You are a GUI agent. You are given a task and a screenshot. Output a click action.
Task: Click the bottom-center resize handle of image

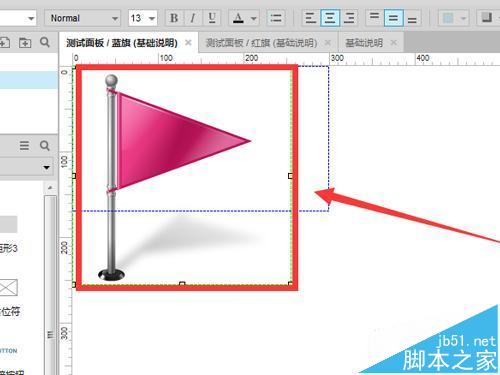(x=182, y=284)
